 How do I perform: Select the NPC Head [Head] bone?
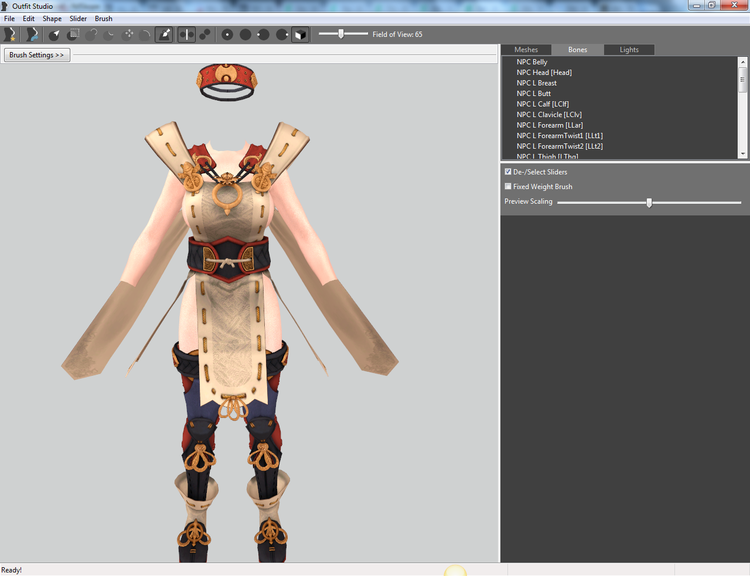(x=544, y=72)
